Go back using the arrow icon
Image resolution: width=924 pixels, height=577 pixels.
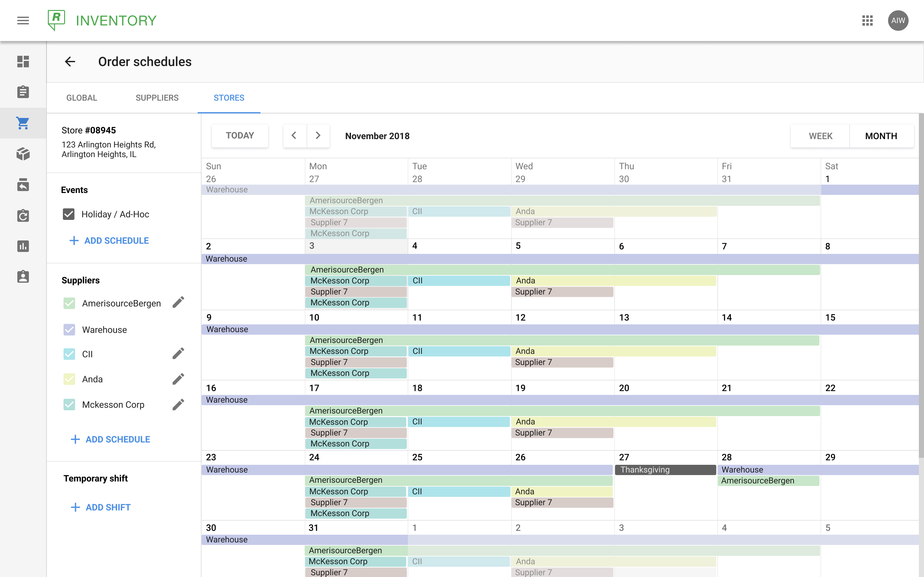tap(70, 62)
